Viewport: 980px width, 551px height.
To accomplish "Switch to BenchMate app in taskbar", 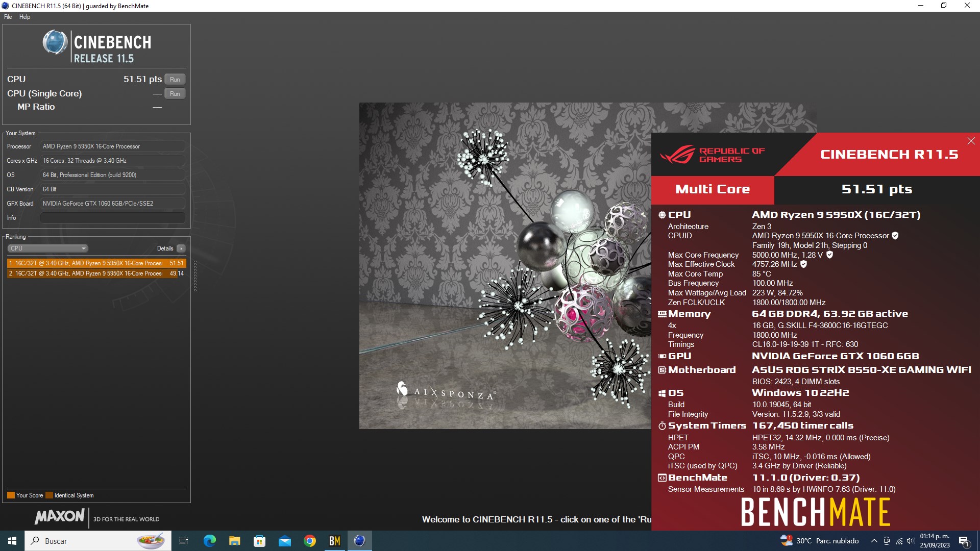I will click(x=335, y=541).
